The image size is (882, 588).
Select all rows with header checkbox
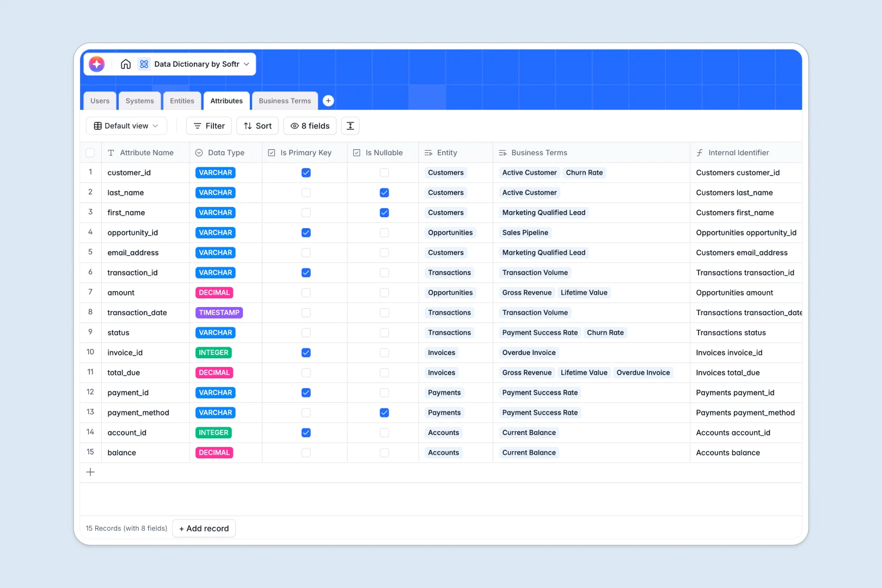(x=90, y=153)
